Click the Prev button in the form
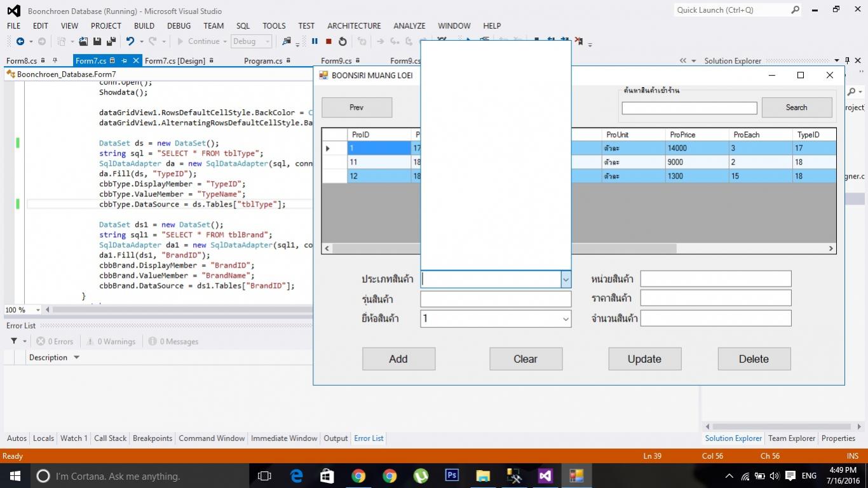Viewport: 868px width, 488px height. pyautogui.click(x=356, y=107)
